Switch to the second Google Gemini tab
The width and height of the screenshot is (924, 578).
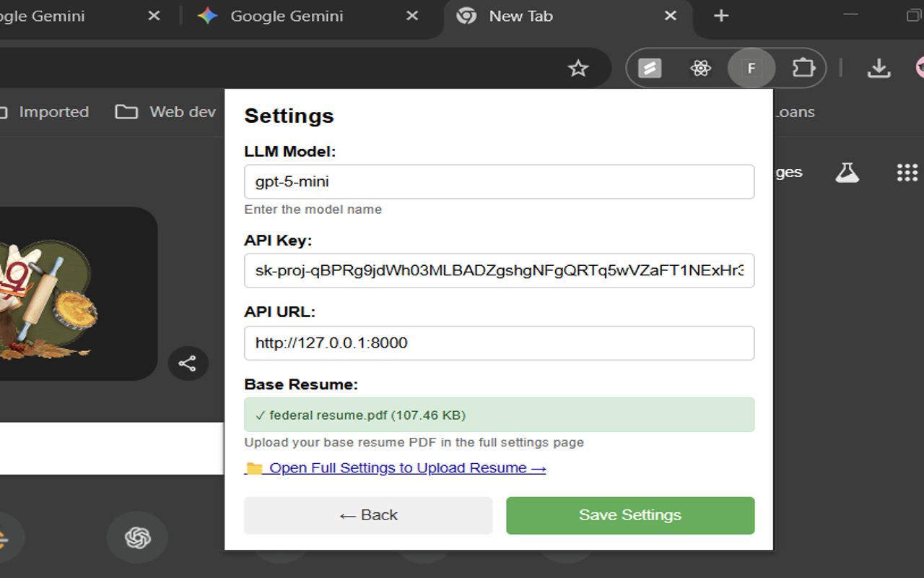(x=286, y=16)
